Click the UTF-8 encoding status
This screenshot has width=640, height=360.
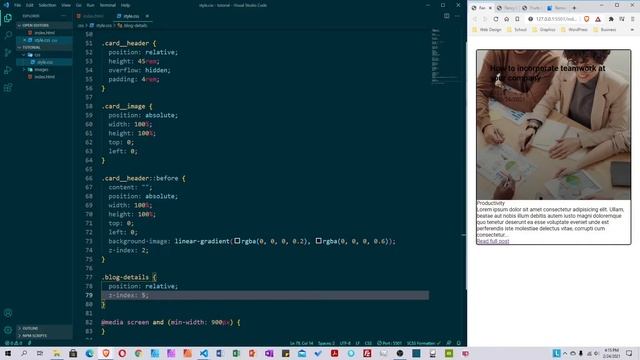point(345,343)
